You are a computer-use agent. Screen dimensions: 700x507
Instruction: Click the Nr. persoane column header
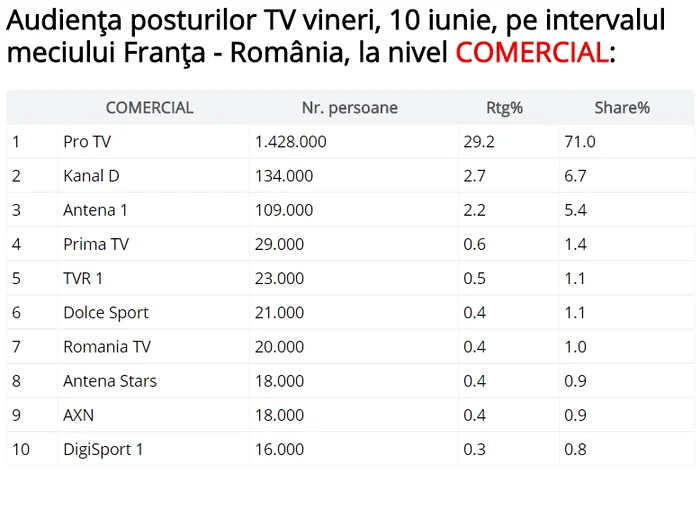pyautogui.click(x=349, y=108)
